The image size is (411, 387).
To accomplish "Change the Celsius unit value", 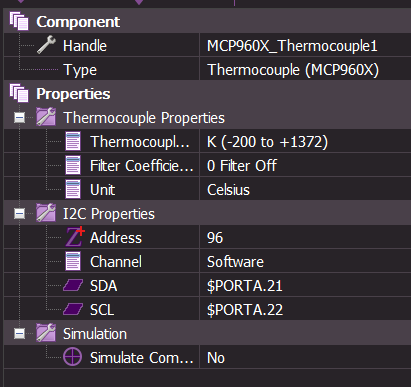I will (x=305, y=190).
